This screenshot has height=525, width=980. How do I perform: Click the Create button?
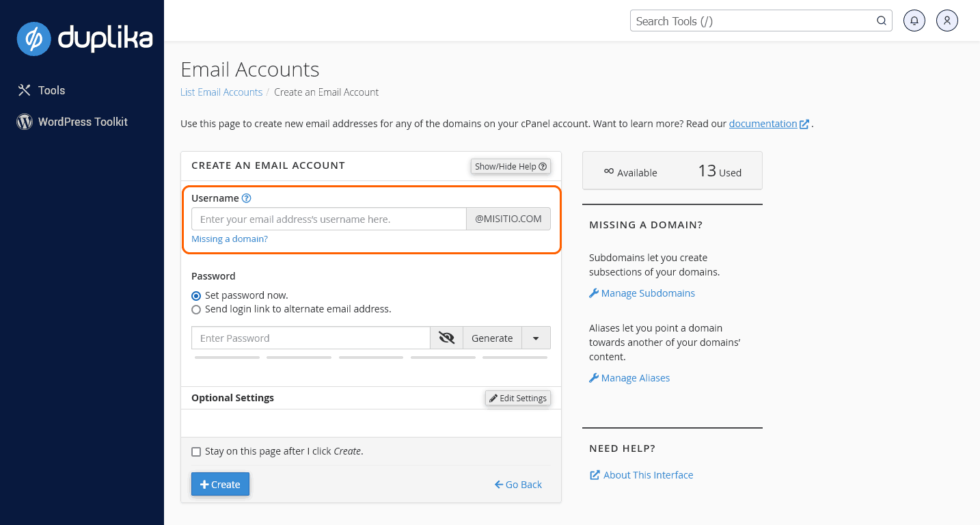220,484
